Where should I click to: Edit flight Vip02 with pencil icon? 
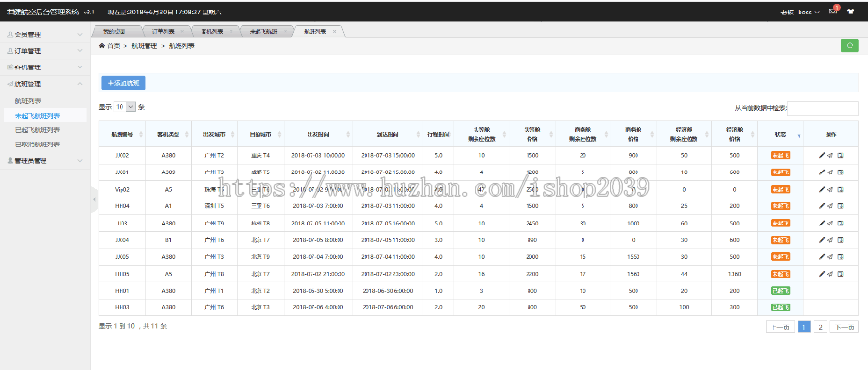point(822,189)
